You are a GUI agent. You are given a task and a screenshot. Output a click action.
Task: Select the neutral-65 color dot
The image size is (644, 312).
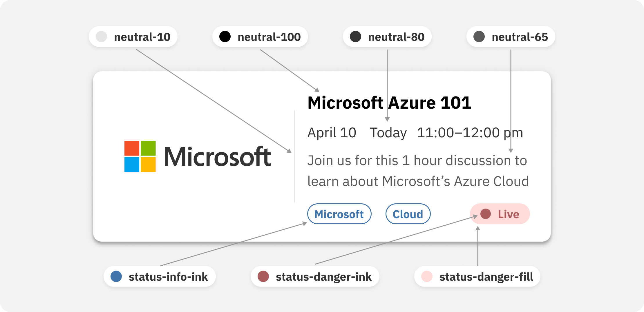pos(479,37)
